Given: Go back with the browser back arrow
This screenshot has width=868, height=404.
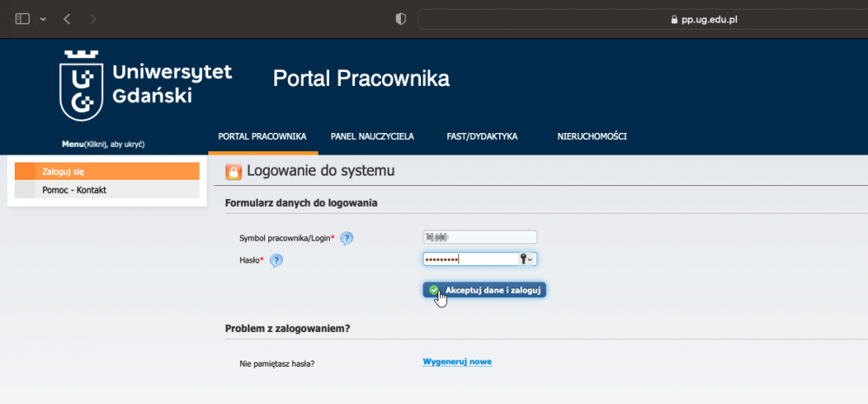Looking at the screenshot, I should point(68,18).
